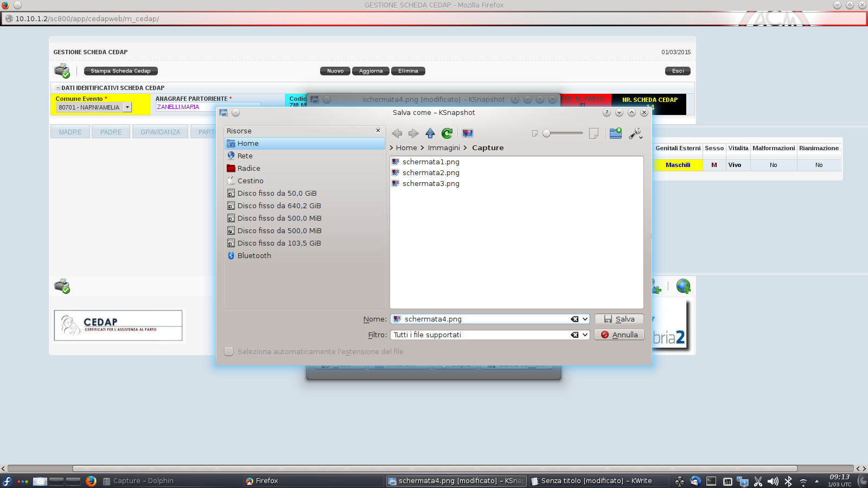Clear the Nome field text
Screen dimensions: 868x488
(575, 319)
